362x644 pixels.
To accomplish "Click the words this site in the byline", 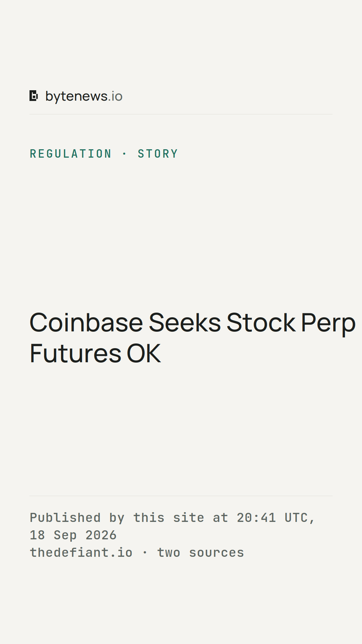I will coord(169,518).
